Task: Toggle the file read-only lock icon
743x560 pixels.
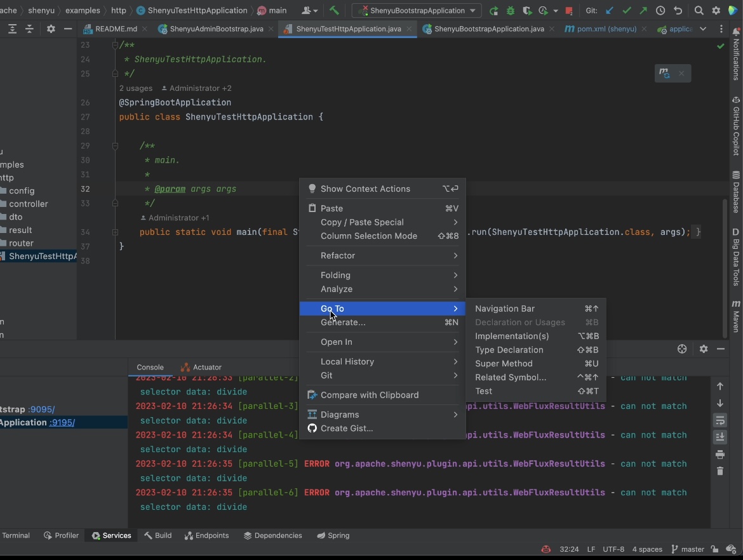Action: [715, 549]
